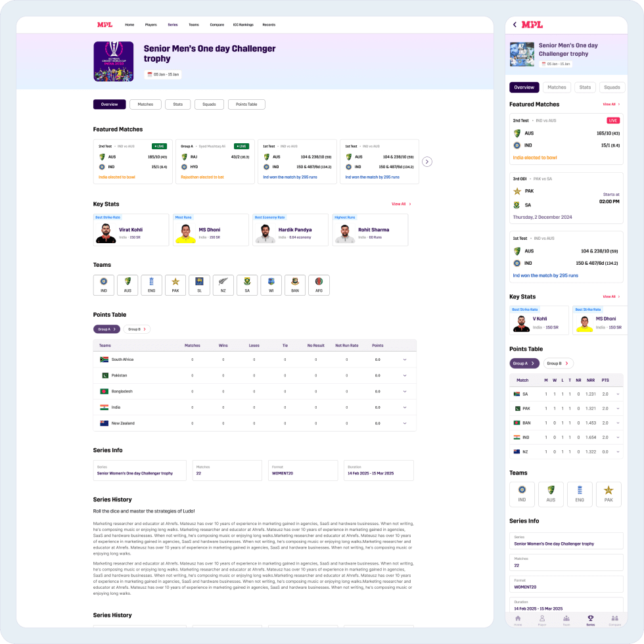Open PAK team tile in mobile Teams section

[609, 494]
